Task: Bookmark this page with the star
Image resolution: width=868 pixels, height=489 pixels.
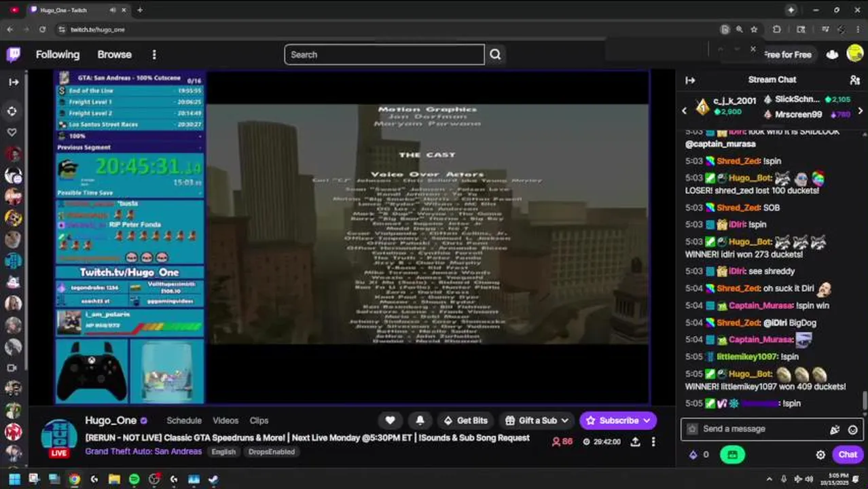Action: pyautogui.click(x=754, y=29)
